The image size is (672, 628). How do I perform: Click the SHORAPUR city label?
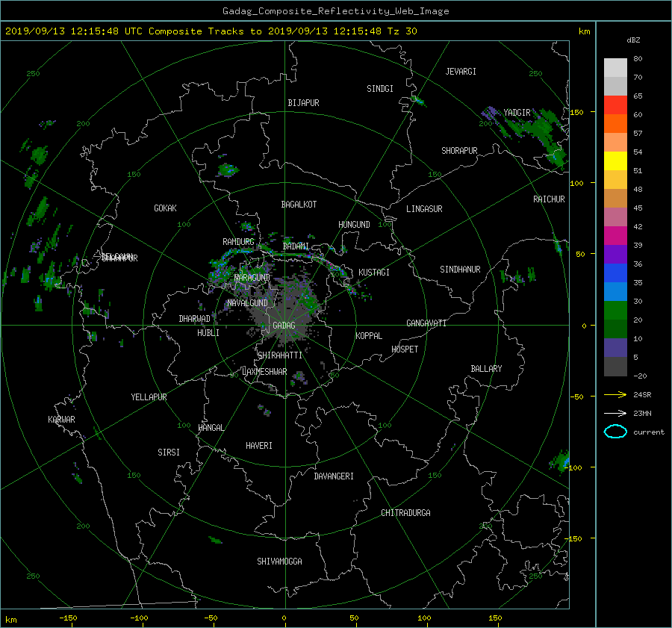pyautogui.click(x=459, y=151)
